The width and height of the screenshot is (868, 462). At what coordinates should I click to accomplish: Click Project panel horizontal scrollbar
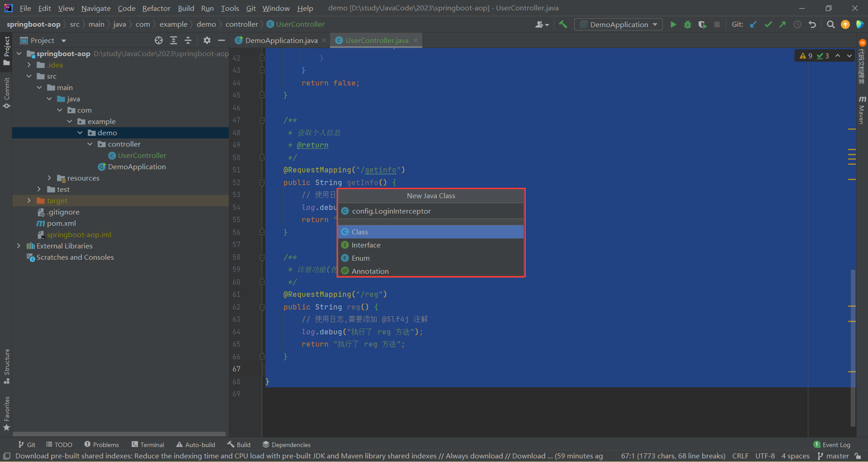coord(119,433)
